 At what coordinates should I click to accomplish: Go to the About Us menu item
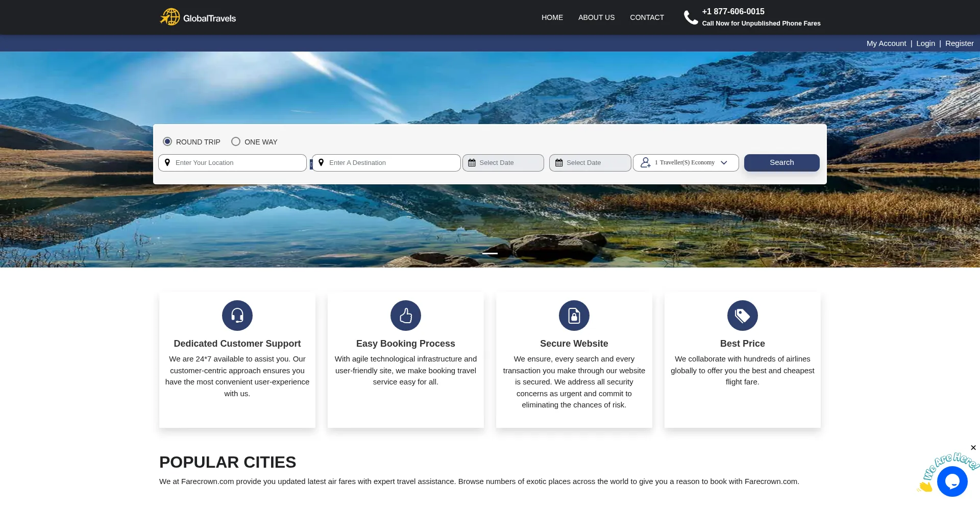click(596, 17)
